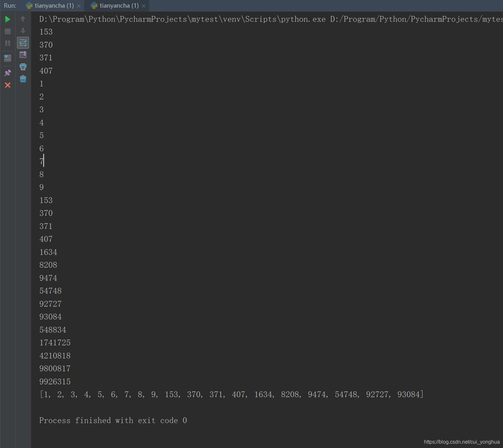Click output line 93084

click(51, 317)
